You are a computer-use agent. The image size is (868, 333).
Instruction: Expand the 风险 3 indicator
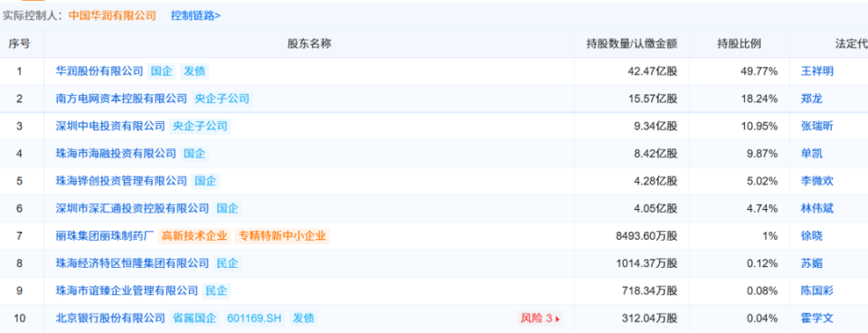point(541,318)
